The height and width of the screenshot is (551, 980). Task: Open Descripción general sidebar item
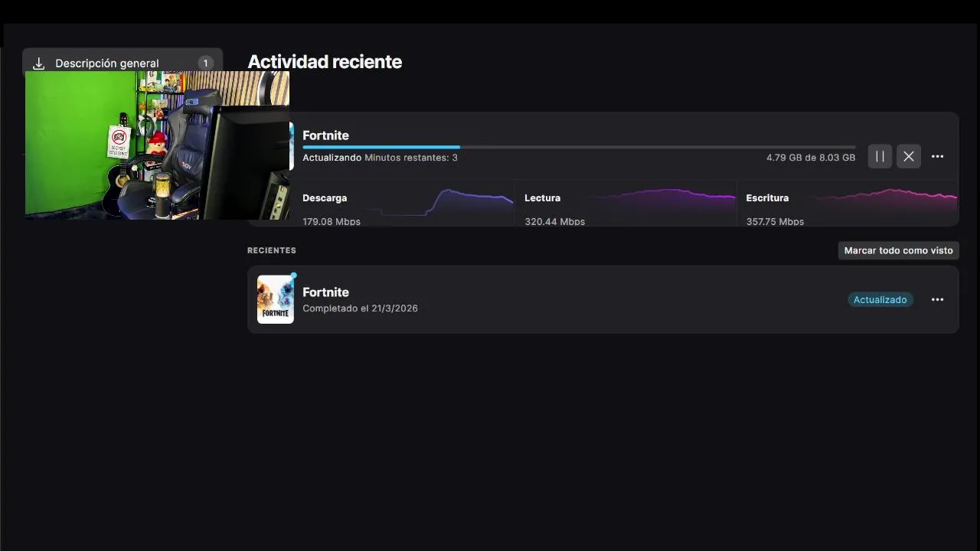coord(122,64)
